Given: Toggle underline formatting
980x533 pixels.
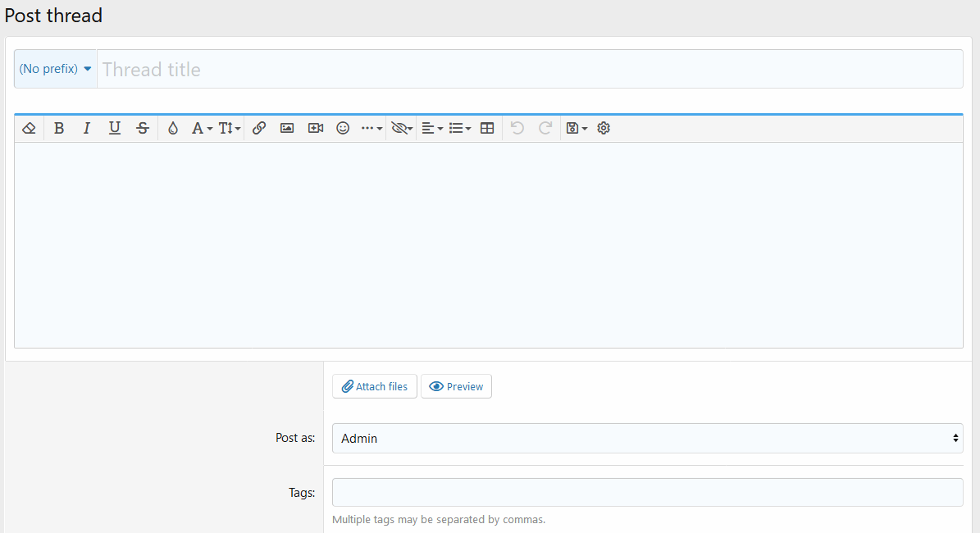Looking at the screenshot, I should (114, 128).
